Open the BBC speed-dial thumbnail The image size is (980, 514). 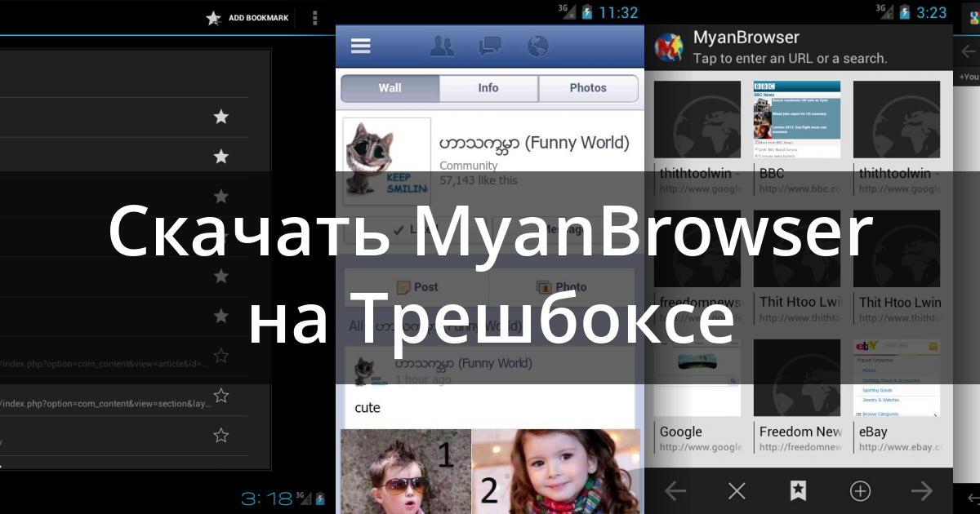(x=797, y=119)
